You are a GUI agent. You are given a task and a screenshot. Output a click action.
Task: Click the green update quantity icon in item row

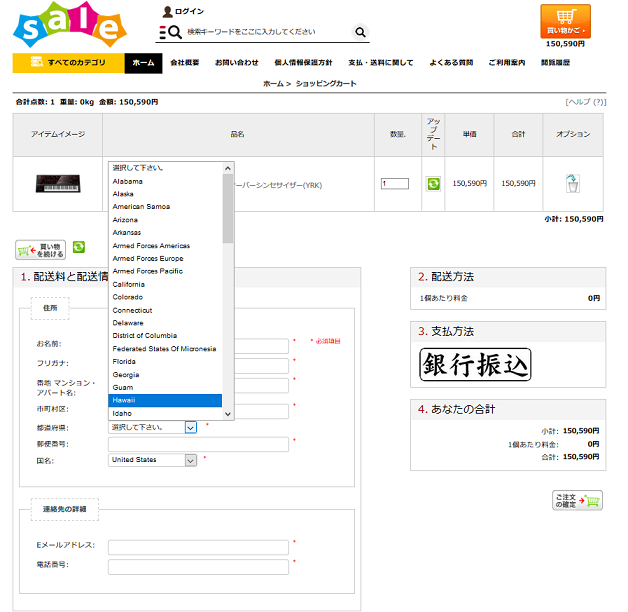point(433,184)
